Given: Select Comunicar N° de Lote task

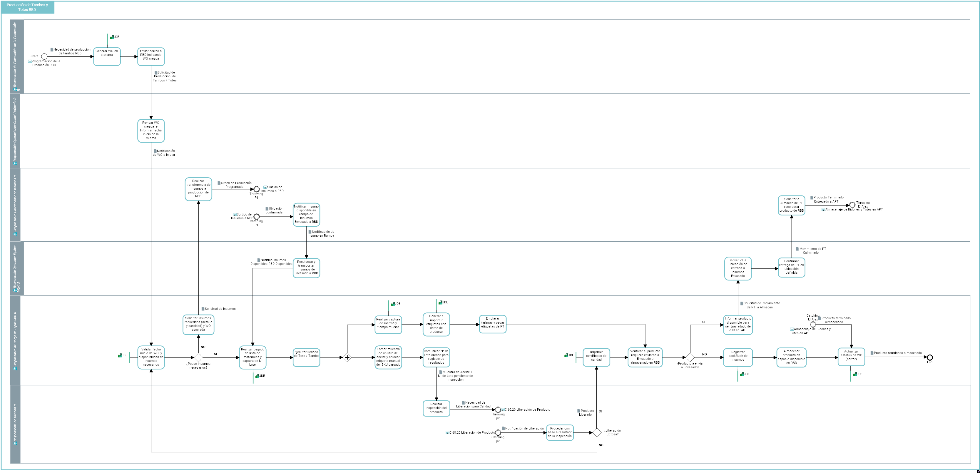Looking at the screenshot, I should (437, 357).
